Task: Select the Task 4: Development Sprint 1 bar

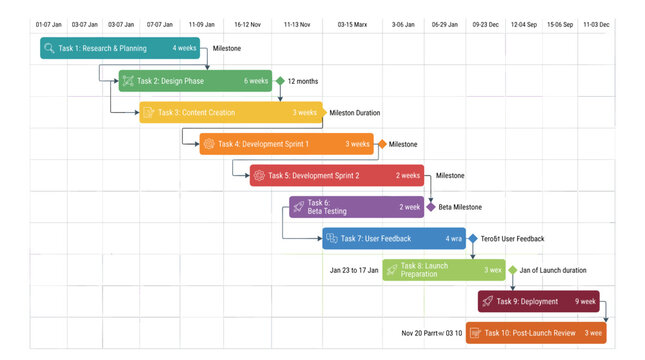Action: point(286,144)
